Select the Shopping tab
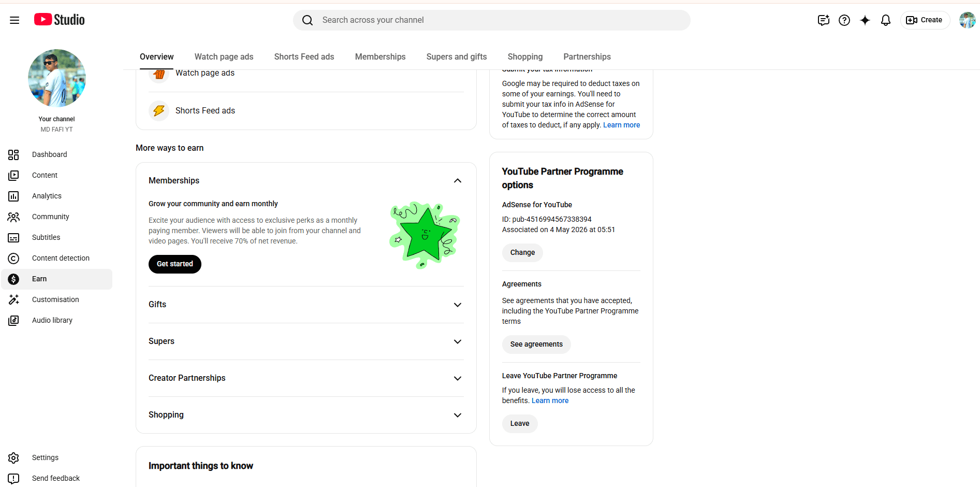 point(525,57)
